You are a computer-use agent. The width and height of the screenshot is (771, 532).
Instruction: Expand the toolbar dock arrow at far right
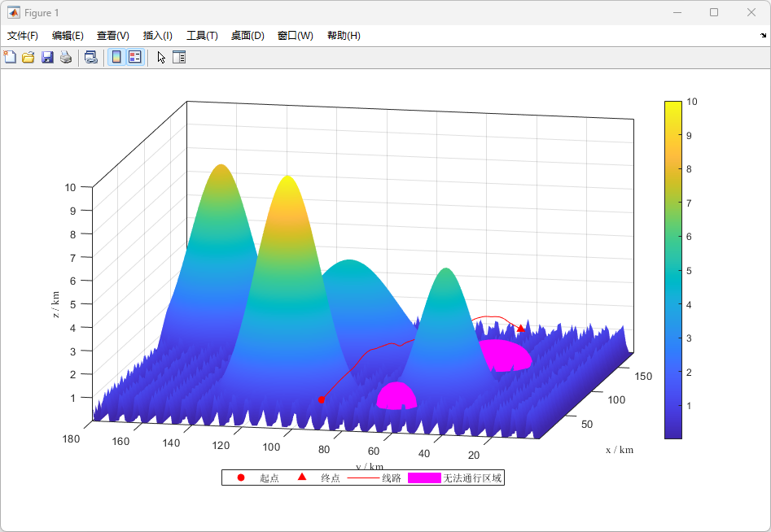point(763,36)
